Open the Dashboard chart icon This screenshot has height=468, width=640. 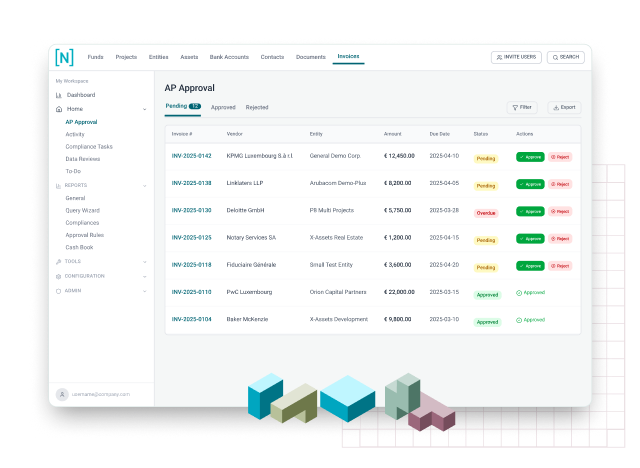(58, 95)
